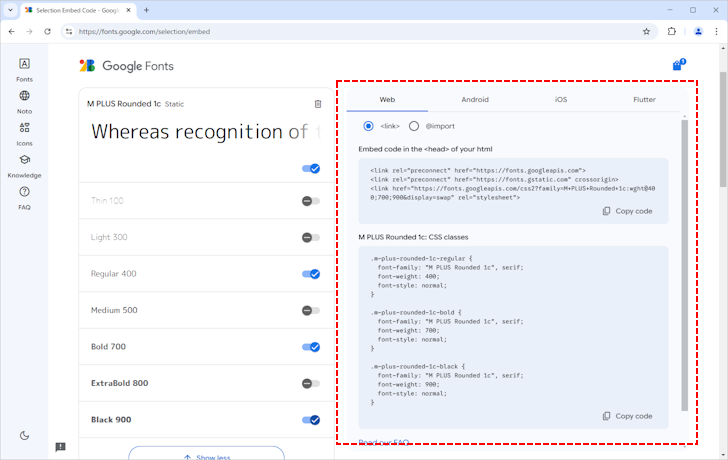
Task: Close the Selection Embed Code tab
Action: (129, 10)
